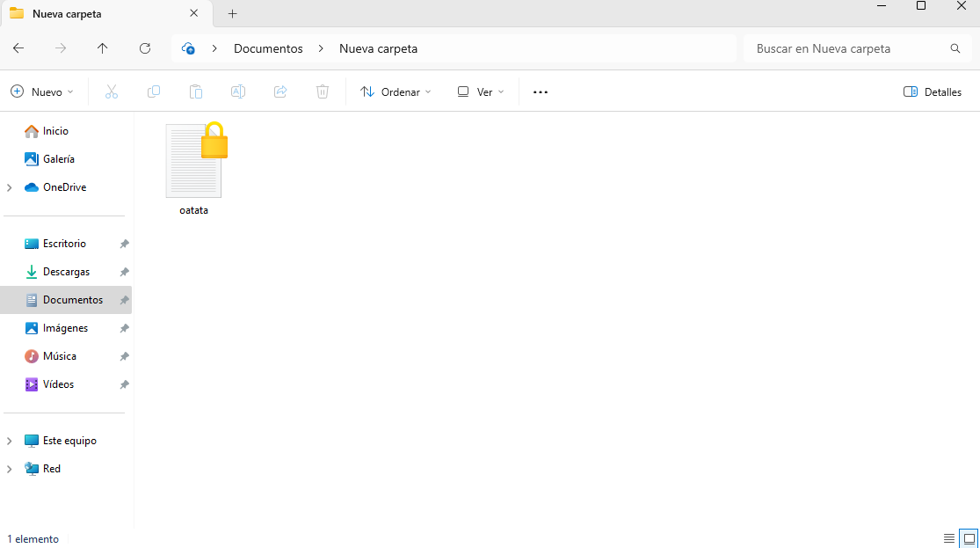980x548 pixels.
Task: Refresh the current folder view
Action: pos(145,48)
